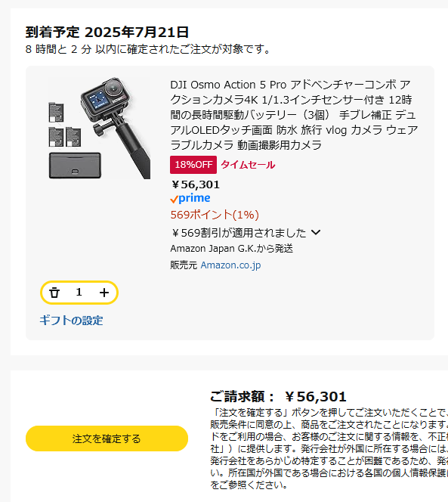This screenshot has height=502, width=448.
Task: Click the DJI Osmo Action 5 Pro title
Action: click(294, 115)
